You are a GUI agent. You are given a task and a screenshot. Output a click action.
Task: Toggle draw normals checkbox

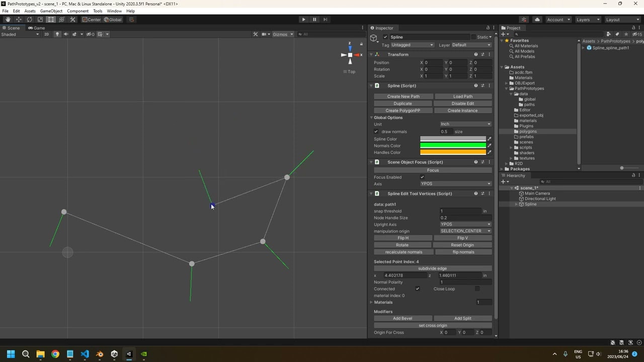pyautogui.click(x=376, y=132)
